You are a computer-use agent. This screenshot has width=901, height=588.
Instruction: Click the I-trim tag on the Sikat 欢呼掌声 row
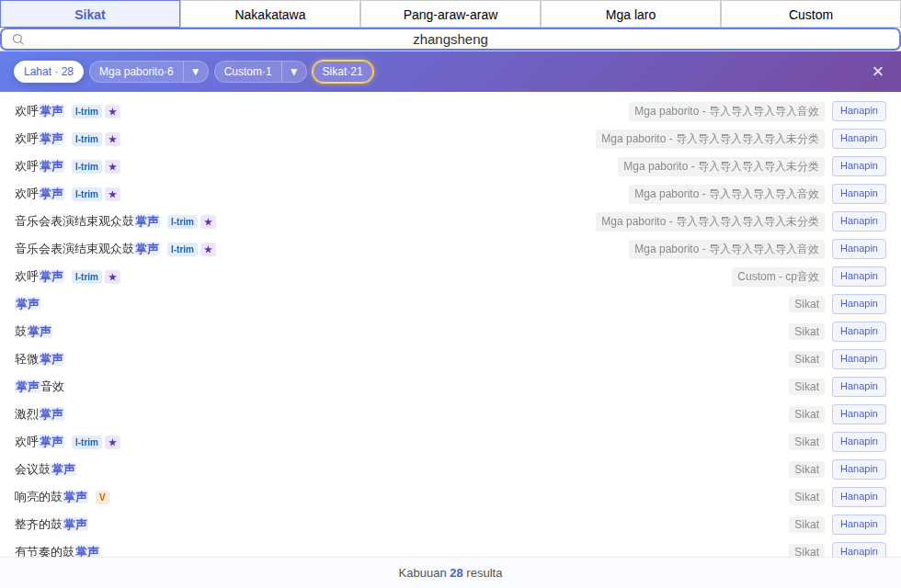coord(86,442)
